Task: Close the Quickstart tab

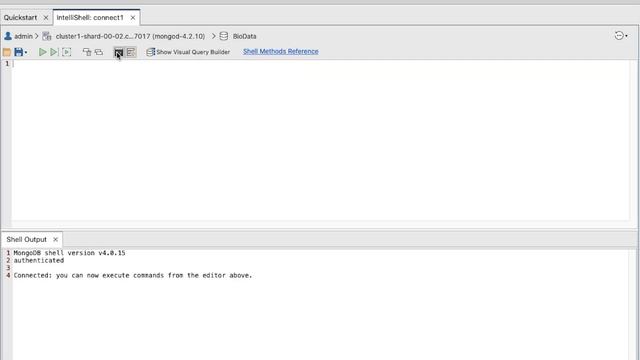Action: (46, 18)
